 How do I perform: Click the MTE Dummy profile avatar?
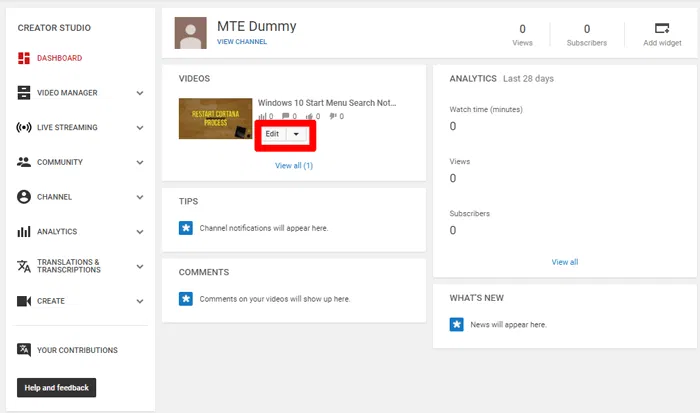[191, 33]
